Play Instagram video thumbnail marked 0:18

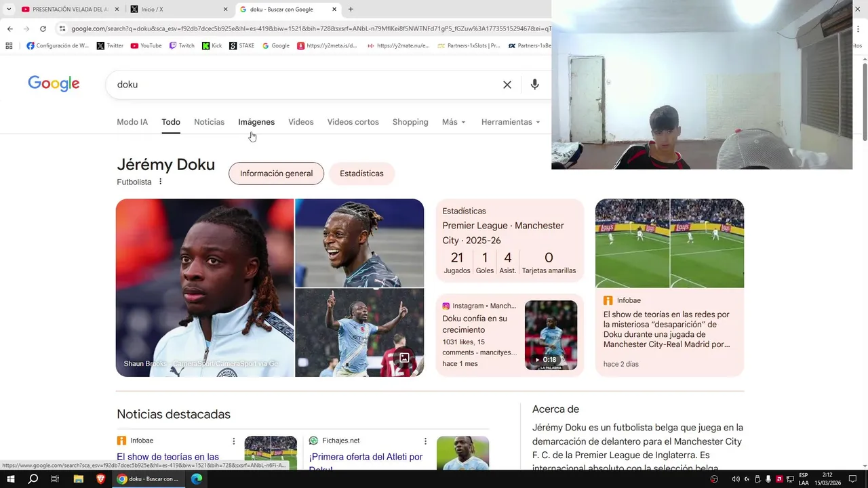click(x=551, y=335)
